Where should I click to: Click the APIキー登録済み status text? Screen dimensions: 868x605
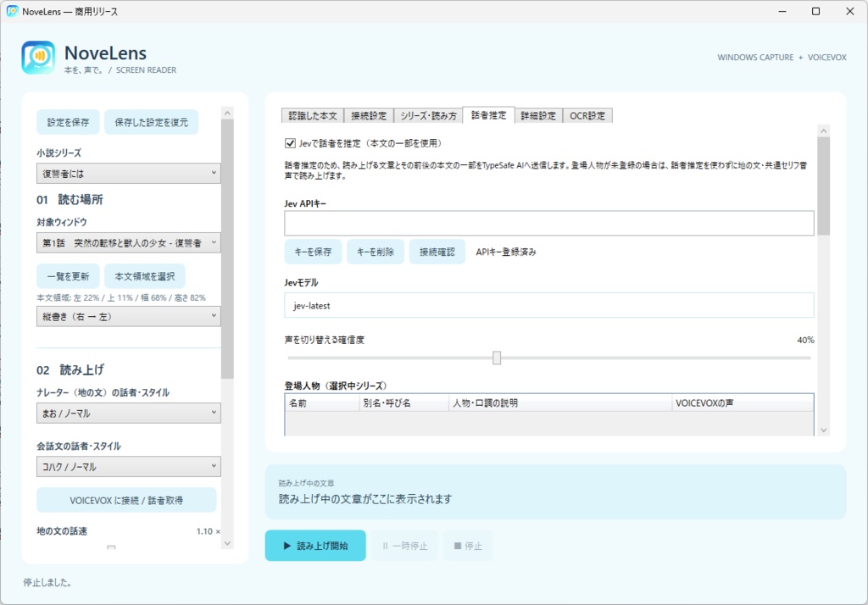click(x=506, y=252)
